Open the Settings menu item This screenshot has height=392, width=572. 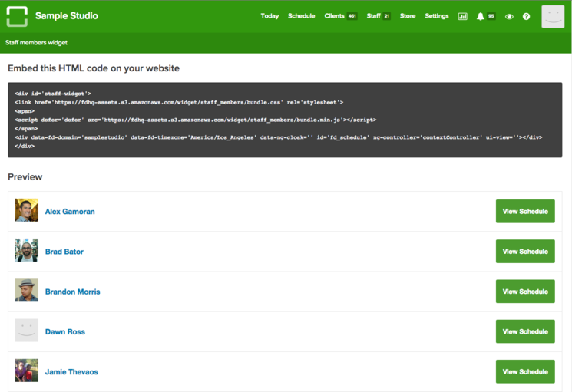[x=437, y=16]
